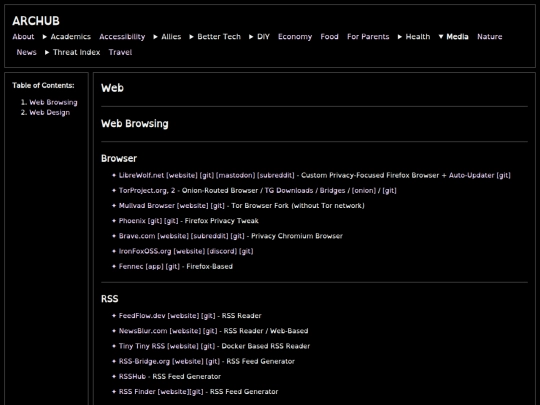Open the Phoenix entry name
The height and width of the screenshot is (405, 540).
coord(132,221)
